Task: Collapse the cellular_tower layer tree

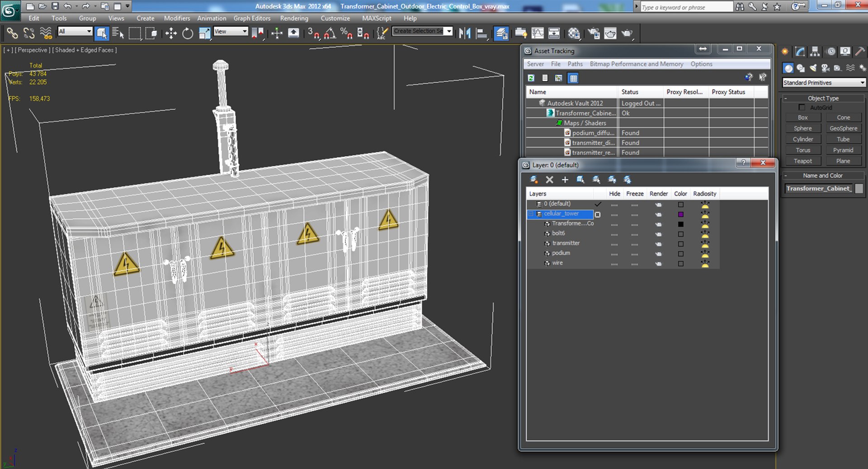Action: [x=531, y=214]
